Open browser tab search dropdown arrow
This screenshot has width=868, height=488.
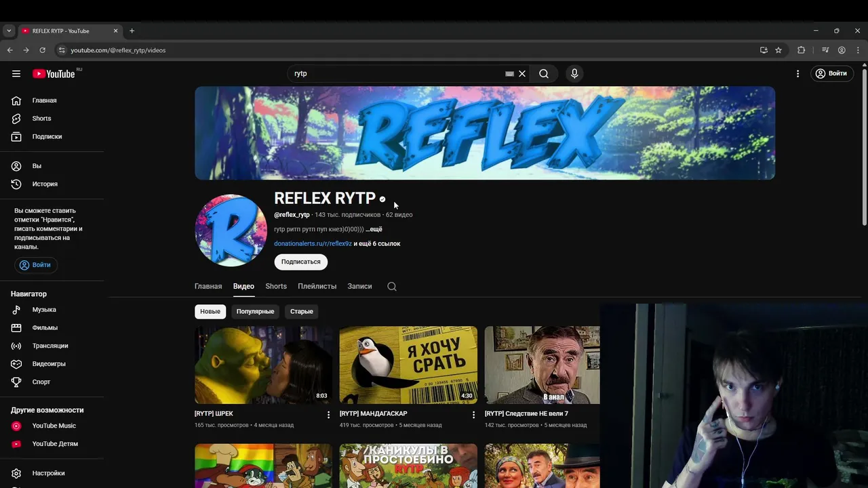[9, 30]
